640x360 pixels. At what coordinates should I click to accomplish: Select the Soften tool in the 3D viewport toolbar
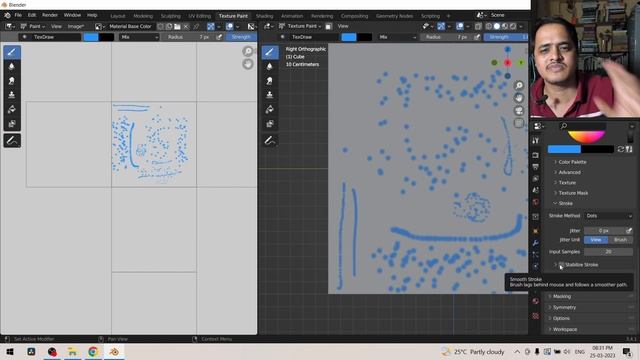click(x=269, y=66)
